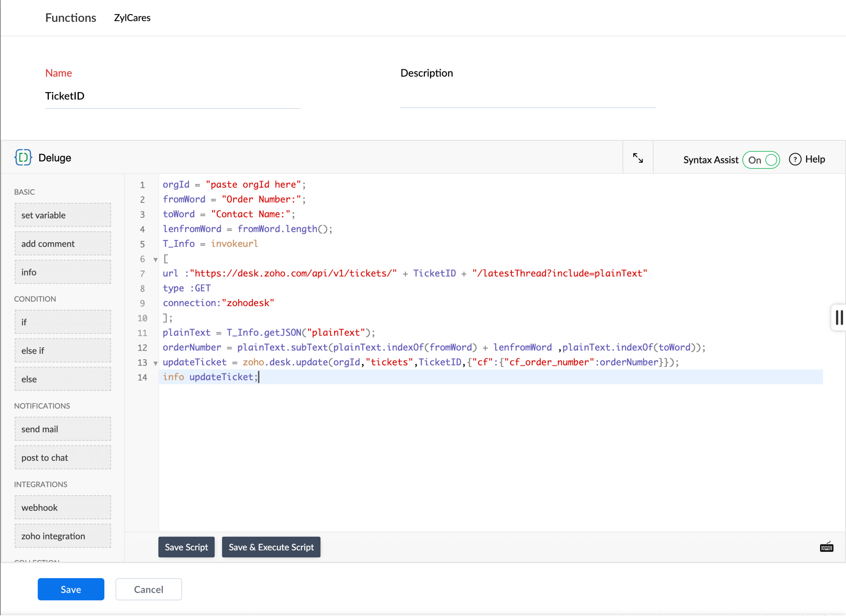The height and width of the screenshot is (616, 846).
Task: Click the type :GET line
Action: click(187, 288)
